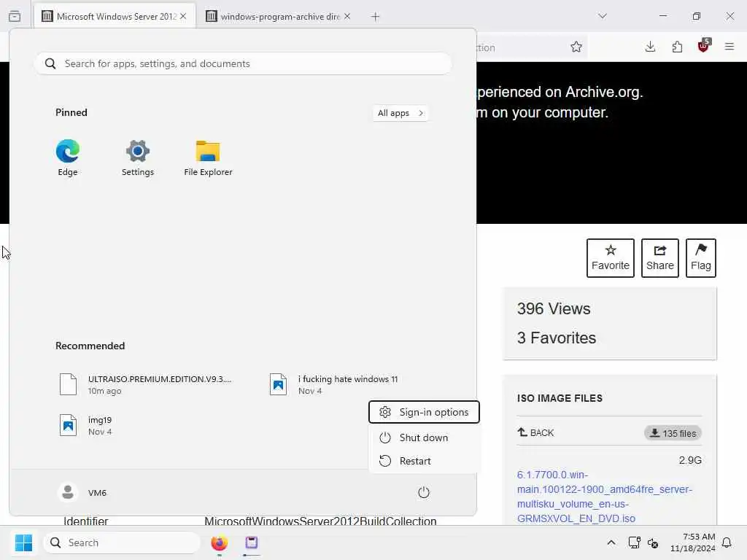Click the taskbar Search box
The width and height of the screenshot is (747, 560).
click(122, 542)
